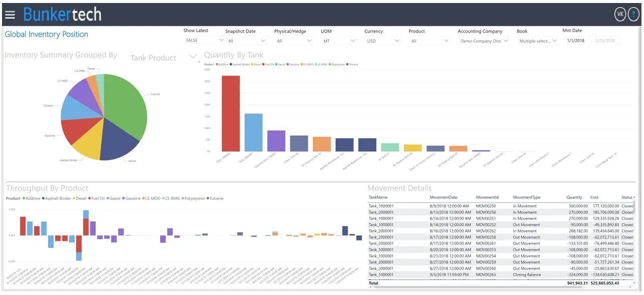This screenshot has width=644, height=295.
Task: Expand the Tank Product grouping dropdown
Action: pyautogui.click(x=163, y=57)
